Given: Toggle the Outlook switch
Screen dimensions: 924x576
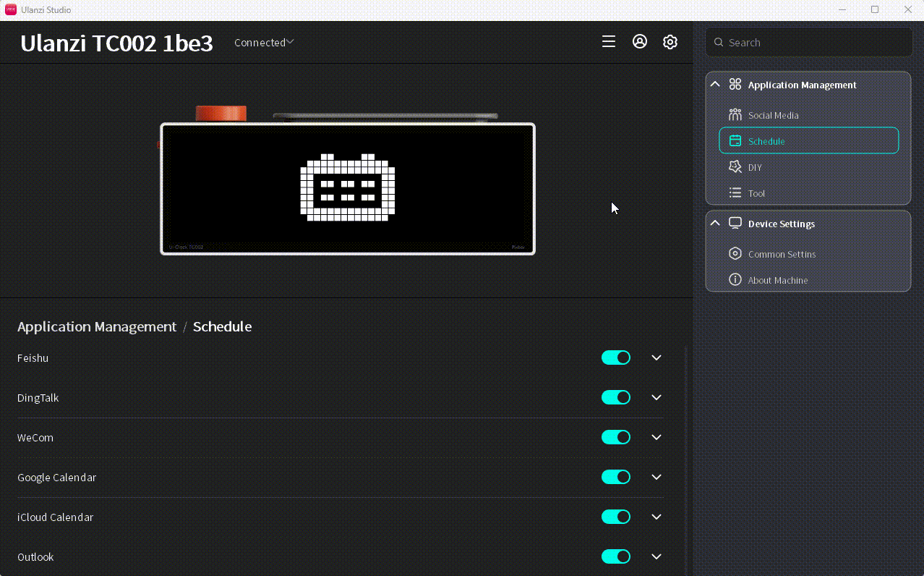Looking at the screenshot, I should tap(616, 556).
